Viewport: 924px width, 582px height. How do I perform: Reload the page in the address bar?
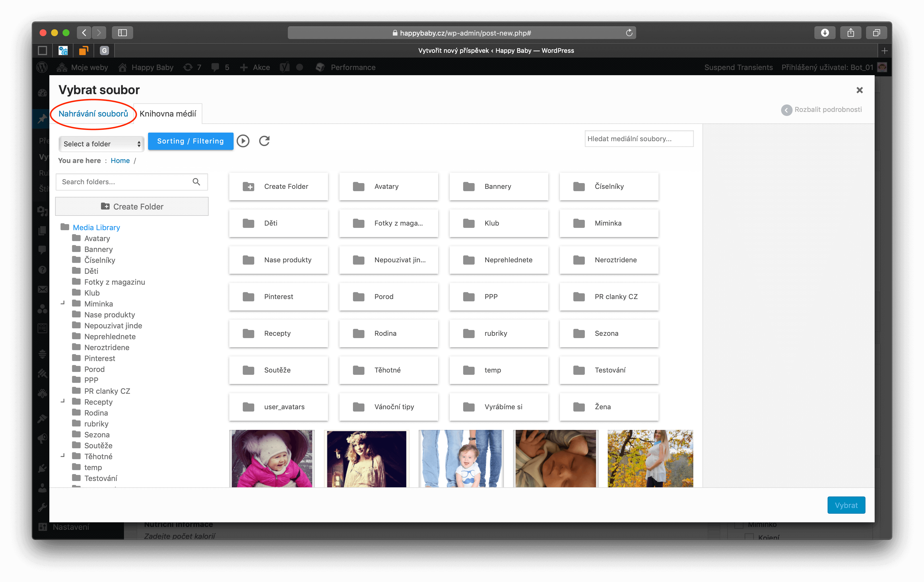point(629,33)
